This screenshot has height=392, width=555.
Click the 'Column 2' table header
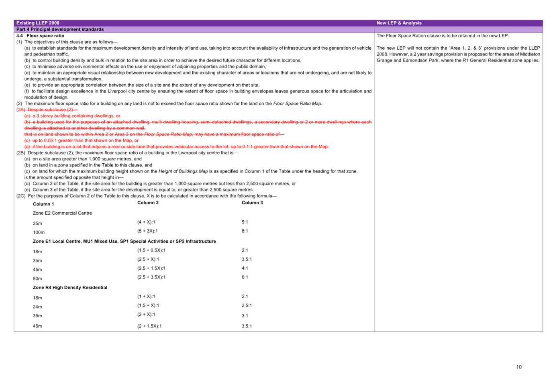(x=148, y=203)
